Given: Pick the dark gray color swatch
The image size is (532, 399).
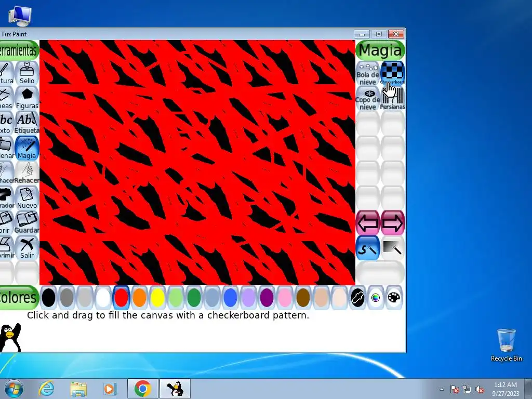Looking at the screenshot, I should coord(67,298).
